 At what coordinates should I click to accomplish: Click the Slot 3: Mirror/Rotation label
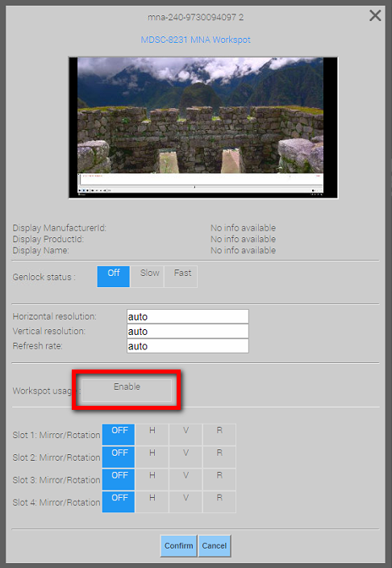[x=56, y=480]
